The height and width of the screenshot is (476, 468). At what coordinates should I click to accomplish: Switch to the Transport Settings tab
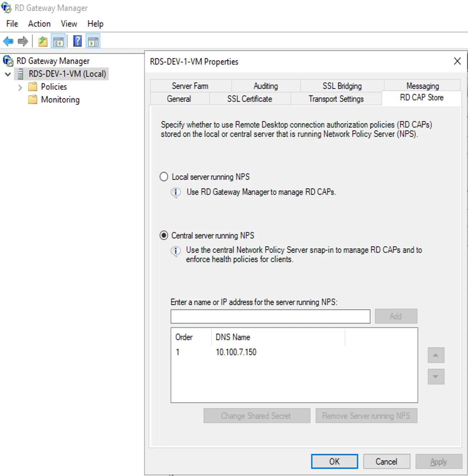(336, 99)
